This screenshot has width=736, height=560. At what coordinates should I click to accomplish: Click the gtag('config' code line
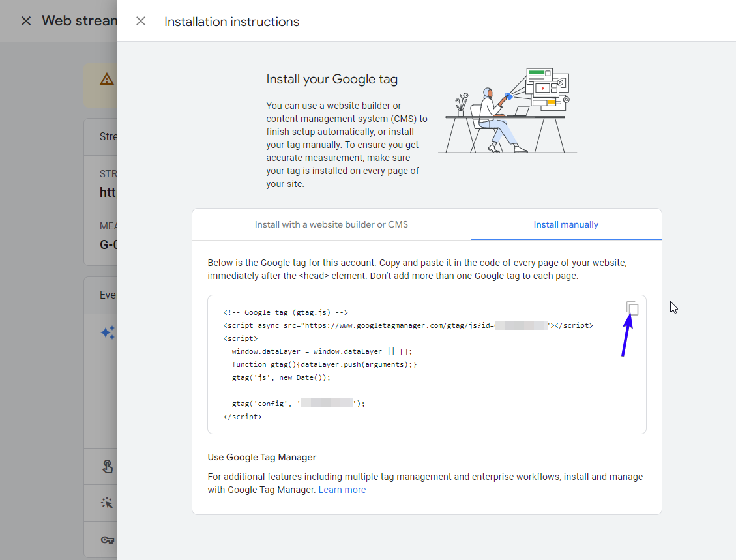[298, 404]
